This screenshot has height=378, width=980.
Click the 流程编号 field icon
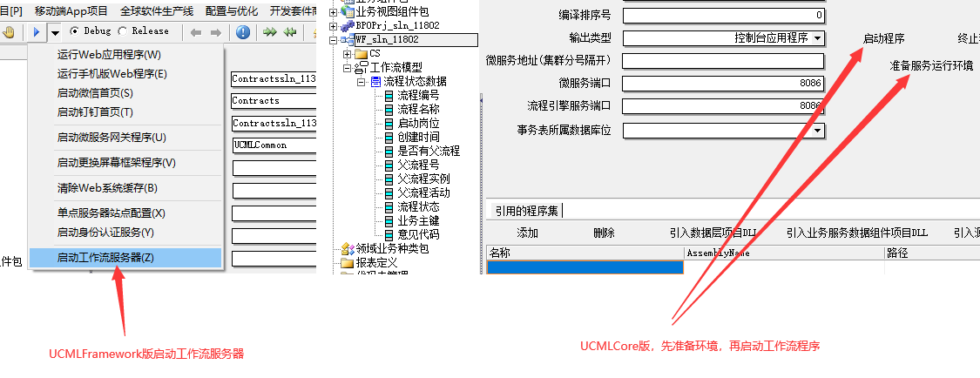389,96
